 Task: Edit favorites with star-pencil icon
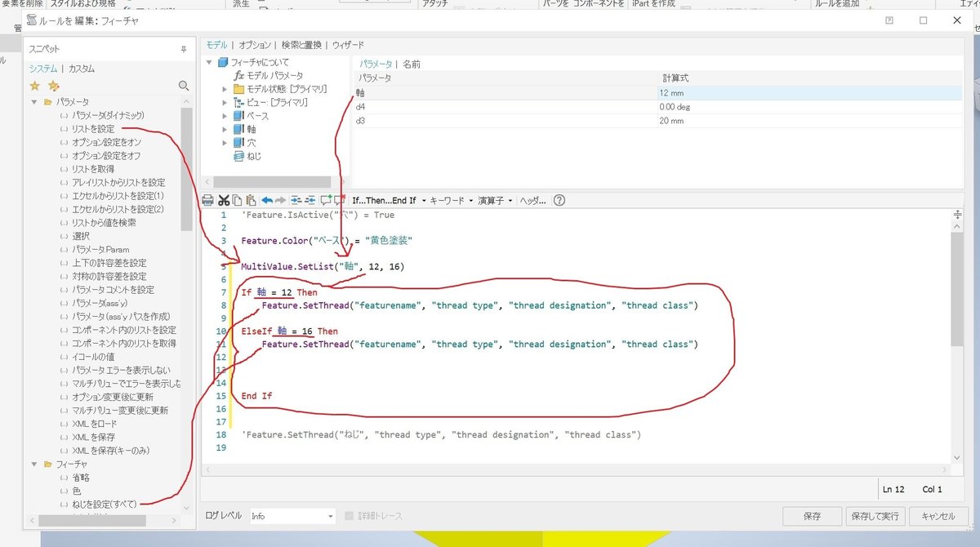pos(54,86)
